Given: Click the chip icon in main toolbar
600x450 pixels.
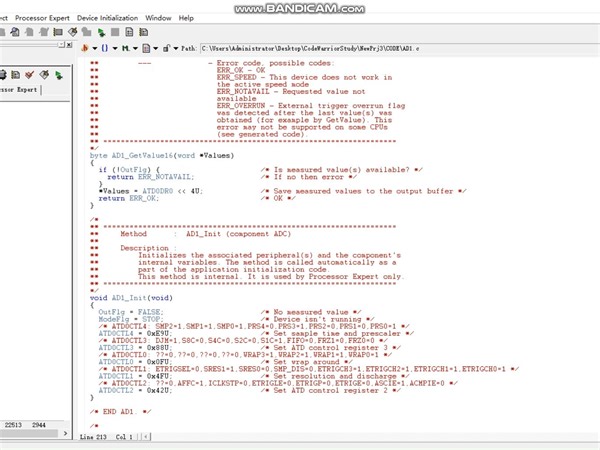Looking at the screenshot, I should coord(58,32).
